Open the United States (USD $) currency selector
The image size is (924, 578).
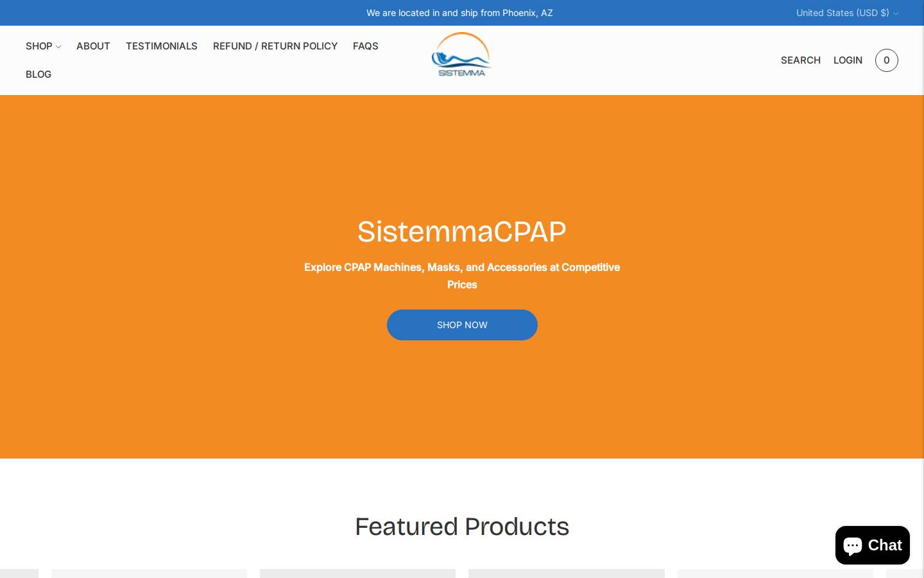click(x=847, y=13)
